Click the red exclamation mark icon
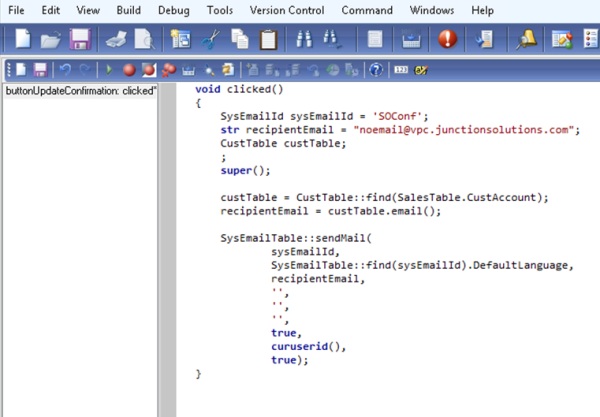Screen dimensions: 600x417 (x=447, y=40)
